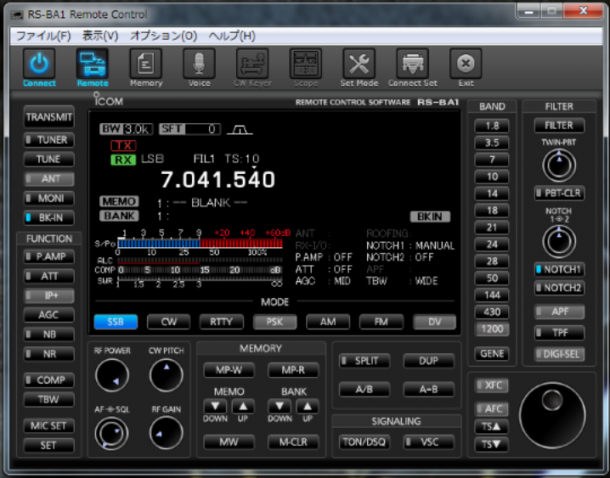Click the MW memory write button
The height and width of the screenshot is (478, 610).
(229, 442)
